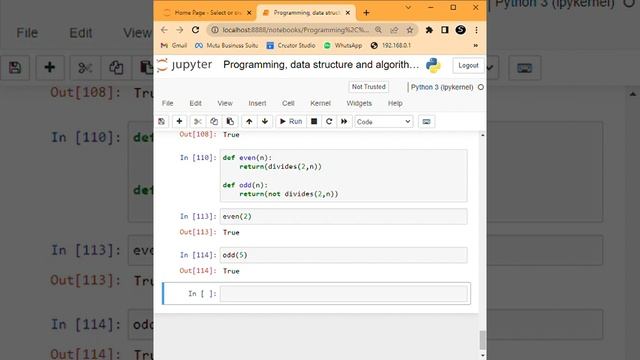Move selected cell up arrow

(x=249, y=122)
